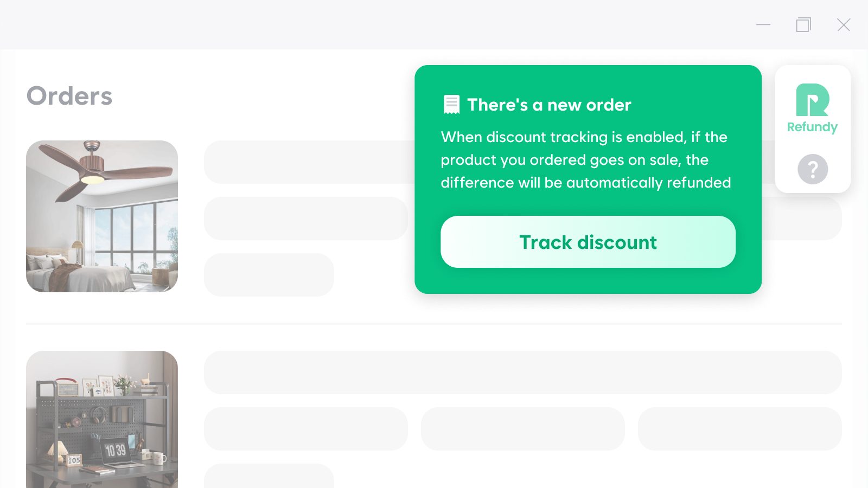Open the ceiling fan product thumbnail

coord(101,216)
